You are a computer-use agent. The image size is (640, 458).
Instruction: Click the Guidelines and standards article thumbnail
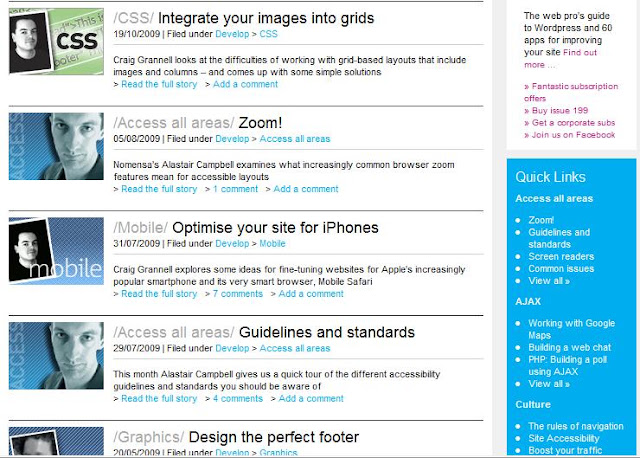tap(56, 356)
